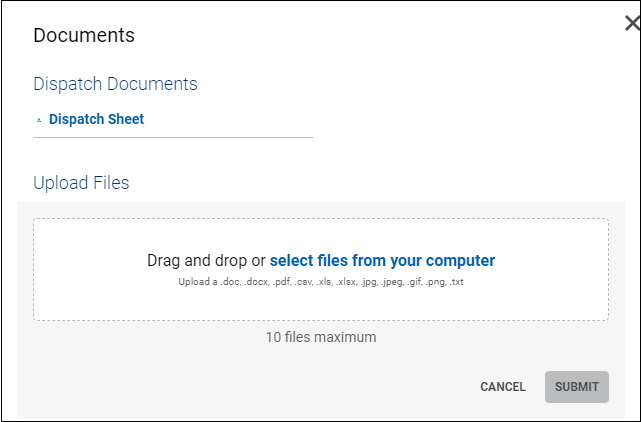The image size is (642, 422).
Task: Open the Dispatch Sheet document link
Action: click(x=96, y=119)
